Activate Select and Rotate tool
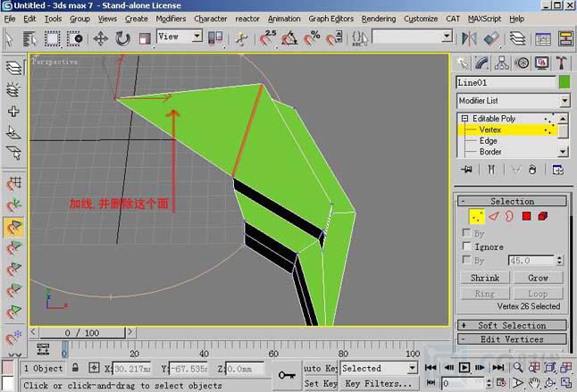 [122, 38]
